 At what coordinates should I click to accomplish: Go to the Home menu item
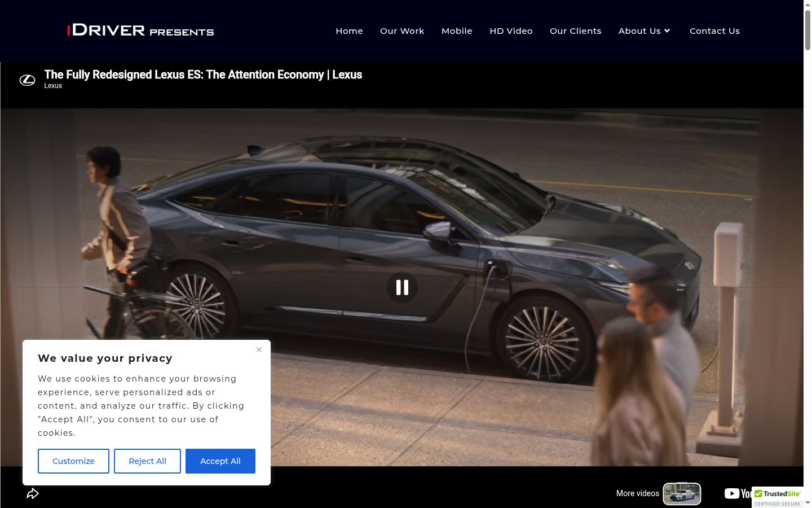tap(349, 31)
